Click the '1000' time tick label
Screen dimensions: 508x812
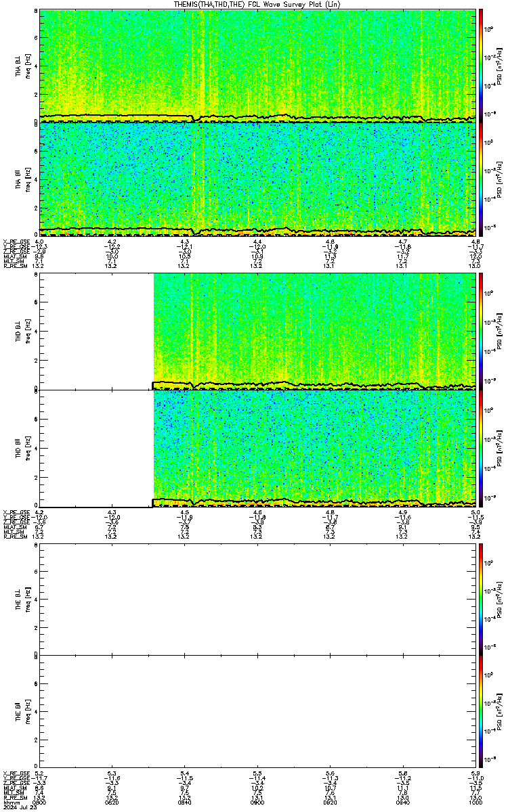(x=474, y=803)
